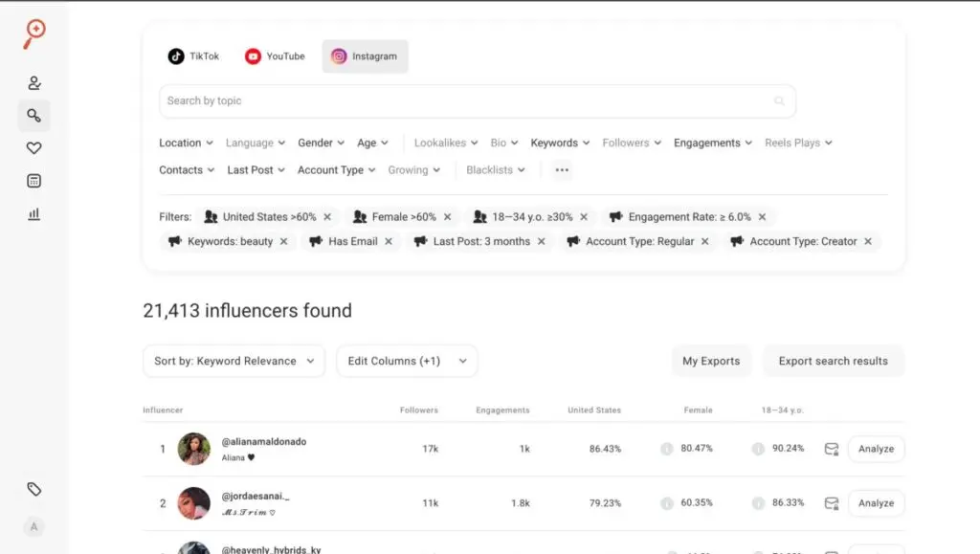The width and height of the screenshot is (980, 554).
Task: Click the Search by topic field
Action: [x=469, y=101]
